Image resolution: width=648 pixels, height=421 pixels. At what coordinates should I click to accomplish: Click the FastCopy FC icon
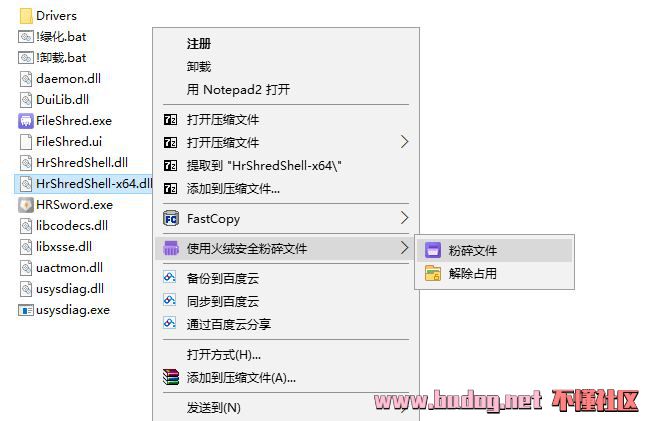(x=171, y=218)
